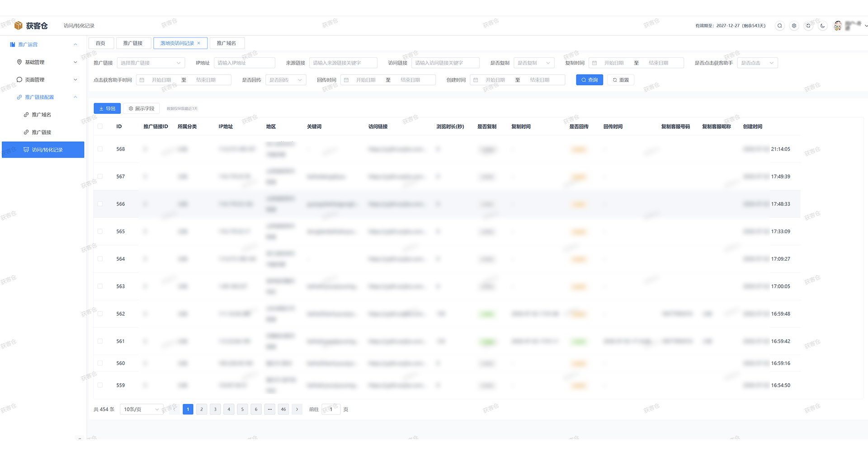Click the user avatar in header
The height and width of the screenshot is (455, 868).
[x=838, y=26]
